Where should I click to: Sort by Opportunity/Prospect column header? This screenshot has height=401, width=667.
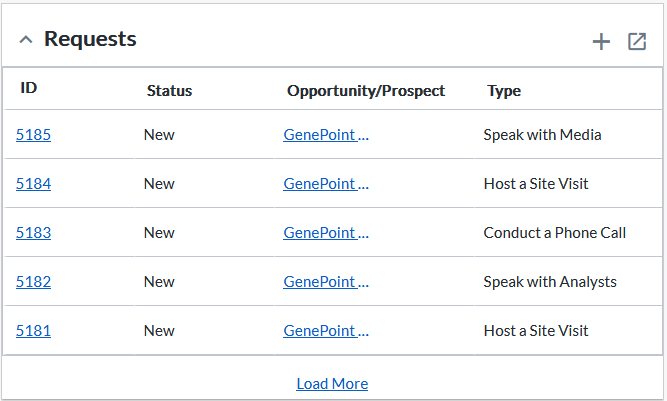coord(366,91)
